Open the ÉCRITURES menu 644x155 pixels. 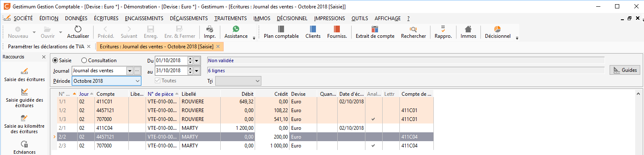tap(106, 18)
